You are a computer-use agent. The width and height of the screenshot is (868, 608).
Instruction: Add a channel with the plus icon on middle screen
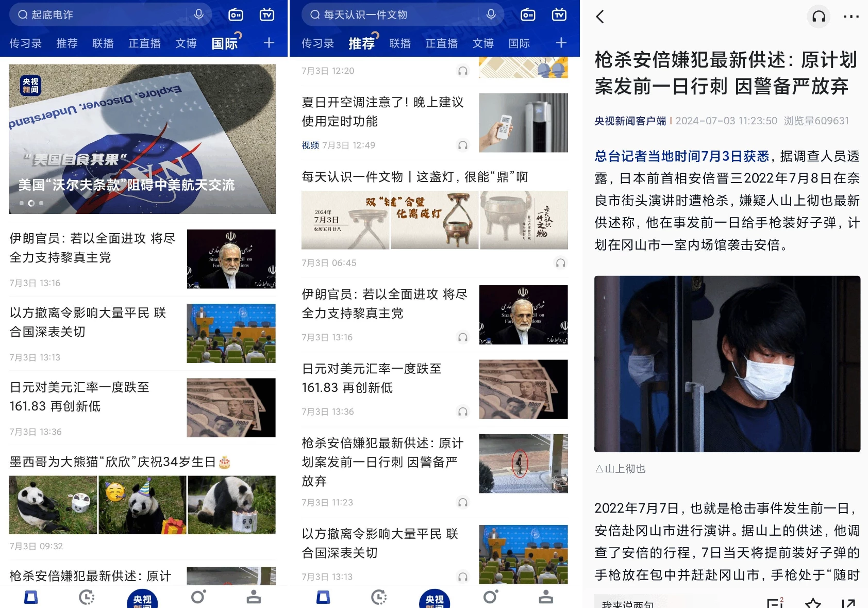coord(561,43)
